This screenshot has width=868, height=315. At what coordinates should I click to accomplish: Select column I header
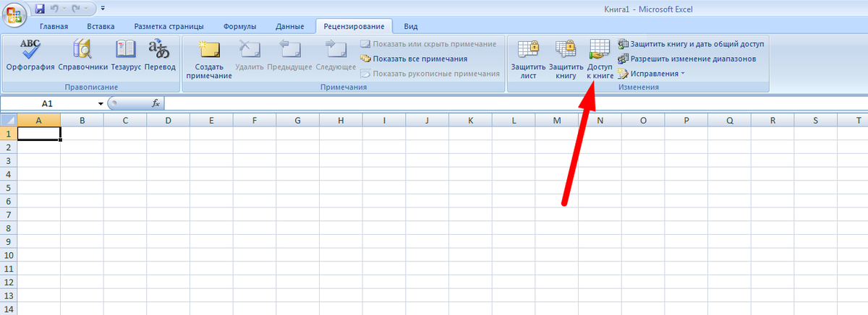point(384,121)
